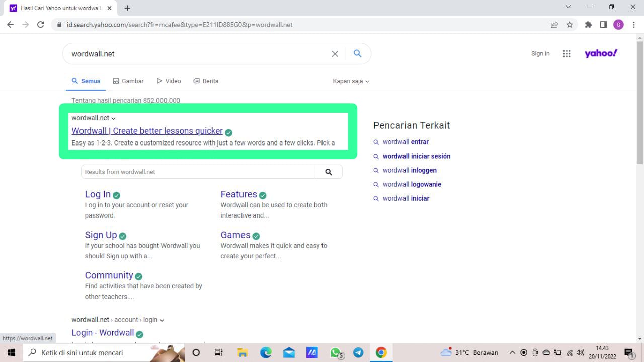Open Task View on the taskbar
The image size is (644, 362).
pyautogui.click(x=219, y=352)
